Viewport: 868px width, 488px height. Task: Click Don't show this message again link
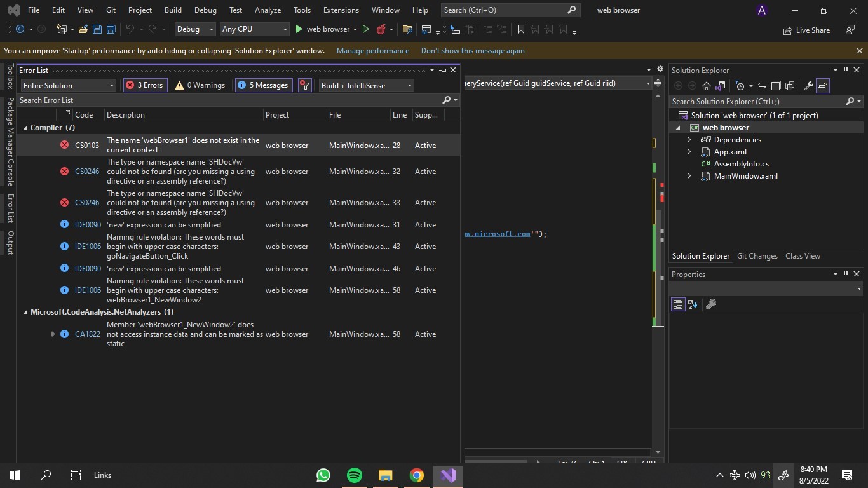point(473,51)
